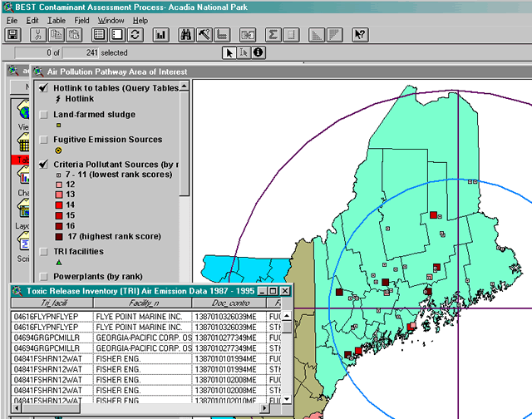This screenshot has width=532, height=419.
Task: Click cell 1387010101994ME in first Fisher row
Action: point(229,359)
